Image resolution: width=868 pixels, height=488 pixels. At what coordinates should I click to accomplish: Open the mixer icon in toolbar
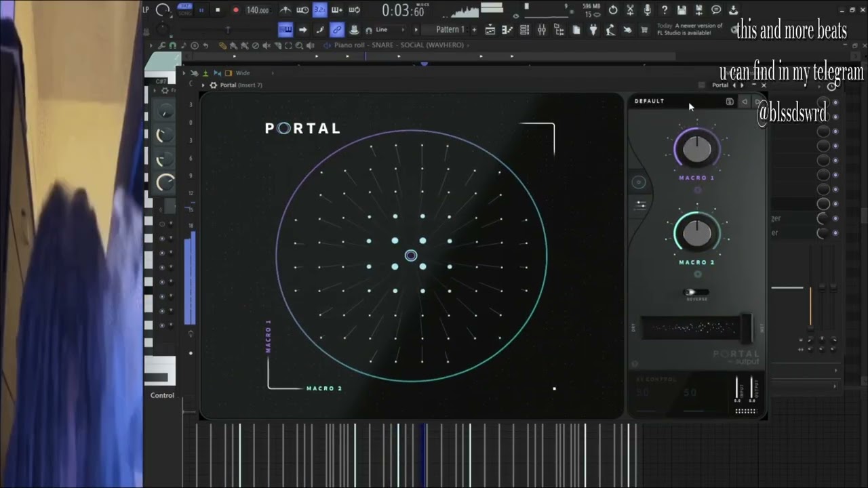(x=542, y=30)
